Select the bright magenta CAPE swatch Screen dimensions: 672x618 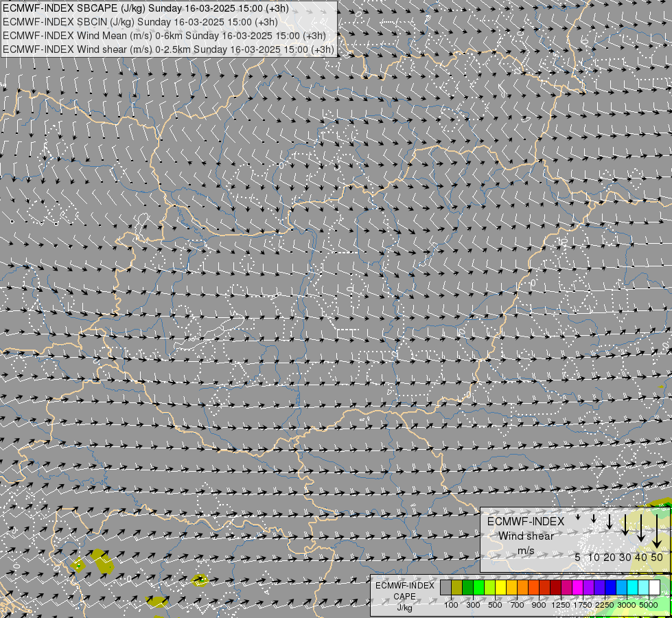[x=577, y=588]
